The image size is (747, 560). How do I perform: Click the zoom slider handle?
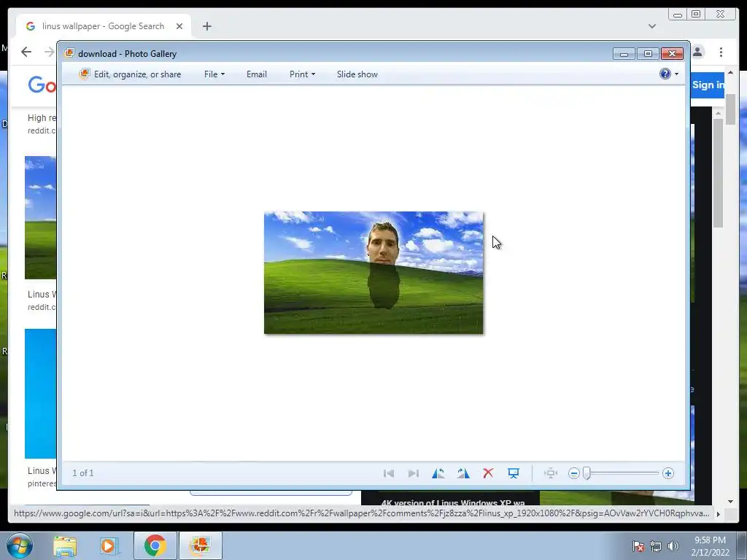tap(587, 473)
